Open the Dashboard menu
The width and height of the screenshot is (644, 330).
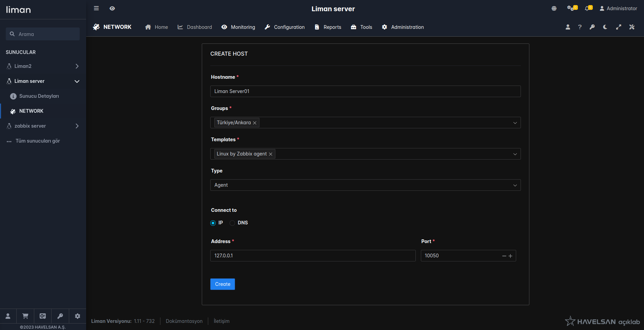[195, 27]
